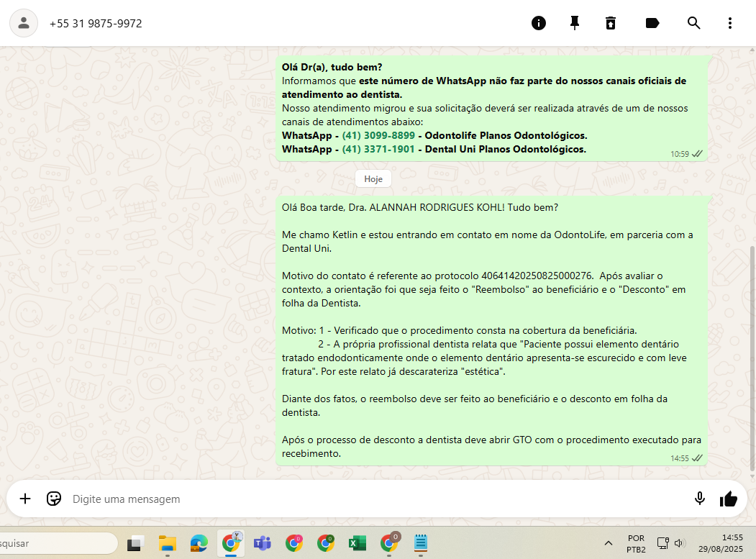
Task: Launch Microsoft Edge from the taskbar
Action: coord(199,544)
